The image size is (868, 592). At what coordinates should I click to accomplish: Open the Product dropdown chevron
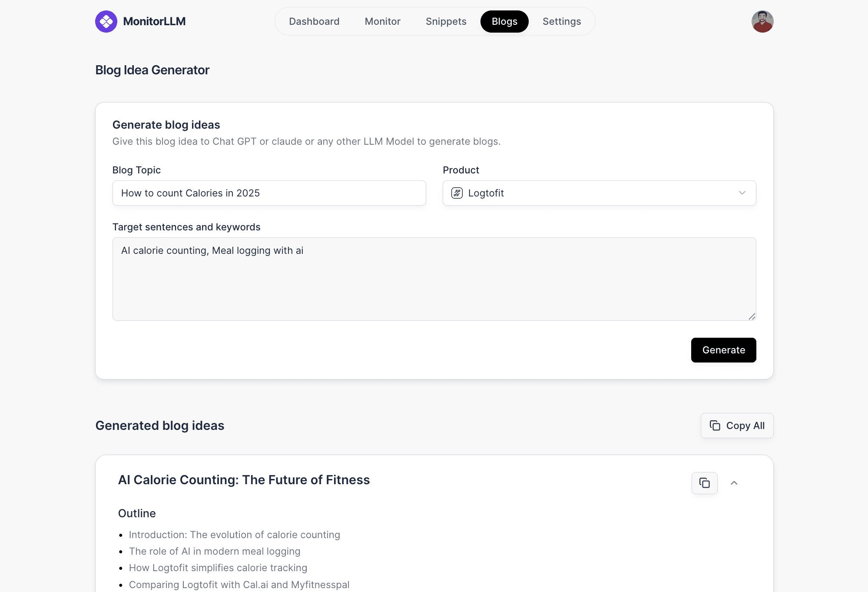742,193
